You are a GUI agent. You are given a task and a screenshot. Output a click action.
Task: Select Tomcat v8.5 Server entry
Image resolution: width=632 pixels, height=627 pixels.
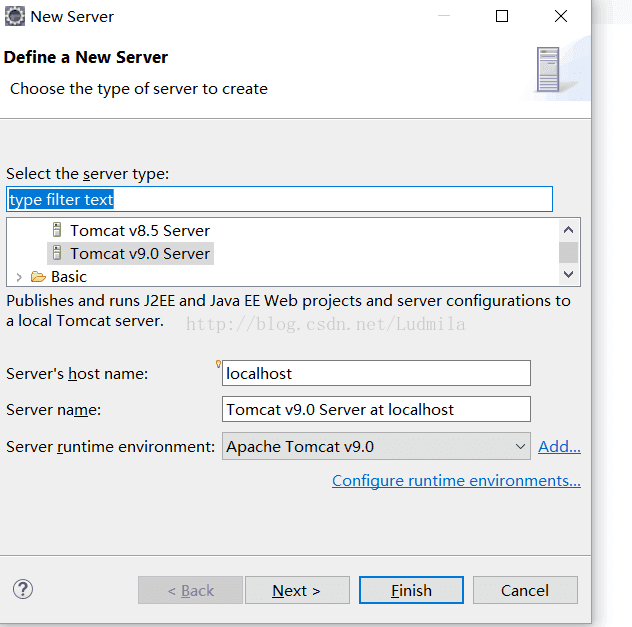140,230
